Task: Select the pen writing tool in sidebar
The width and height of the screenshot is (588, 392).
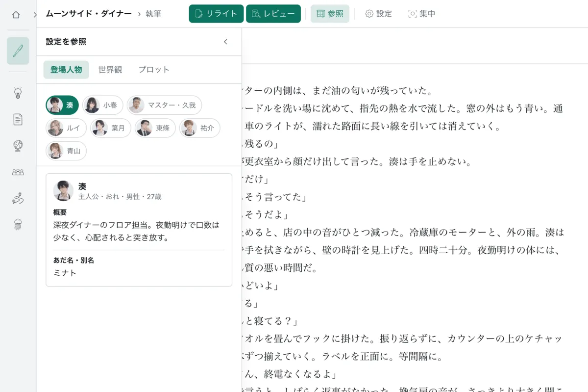Action: 18,51
